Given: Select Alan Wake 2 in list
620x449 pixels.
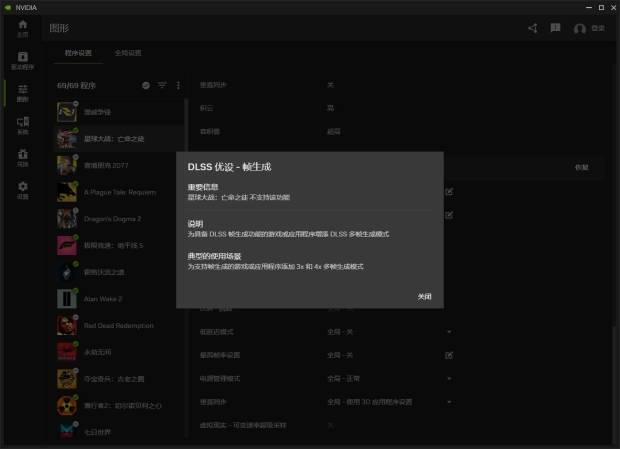Looking at the screenshot, I should [119, 299].
